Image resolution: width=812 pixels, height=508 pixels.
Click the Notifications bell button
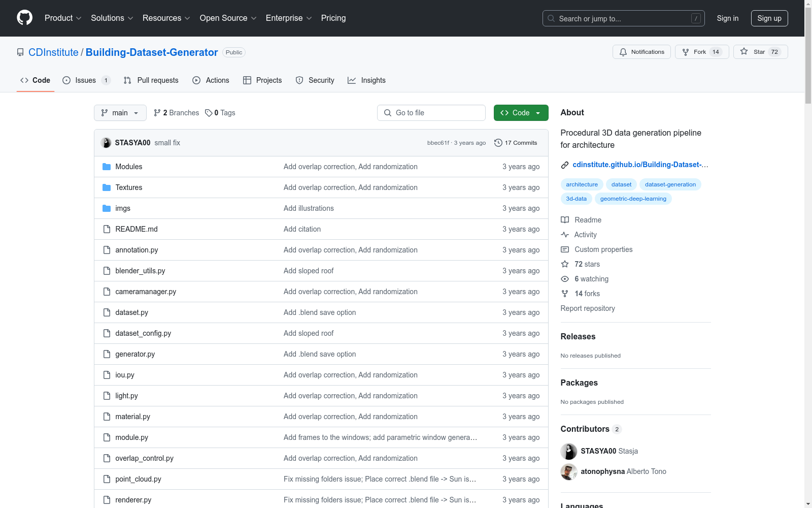(642, 52)
